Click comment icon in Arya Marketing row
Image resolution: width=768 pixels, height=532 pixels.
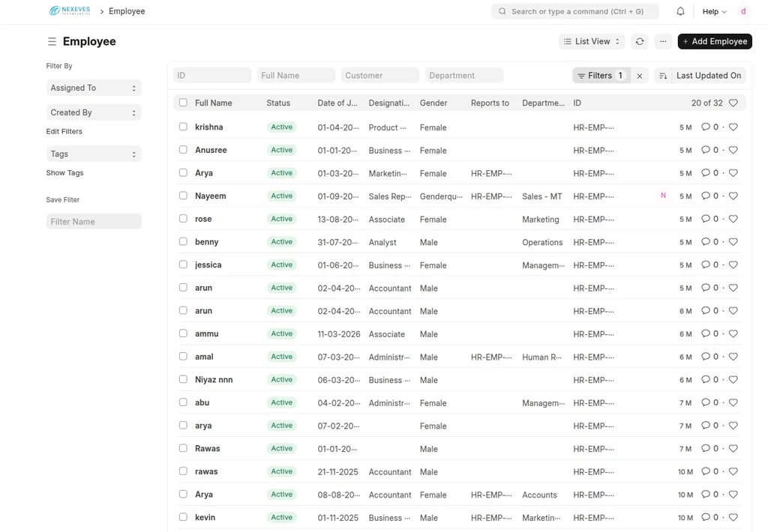(x=705, y=173)
